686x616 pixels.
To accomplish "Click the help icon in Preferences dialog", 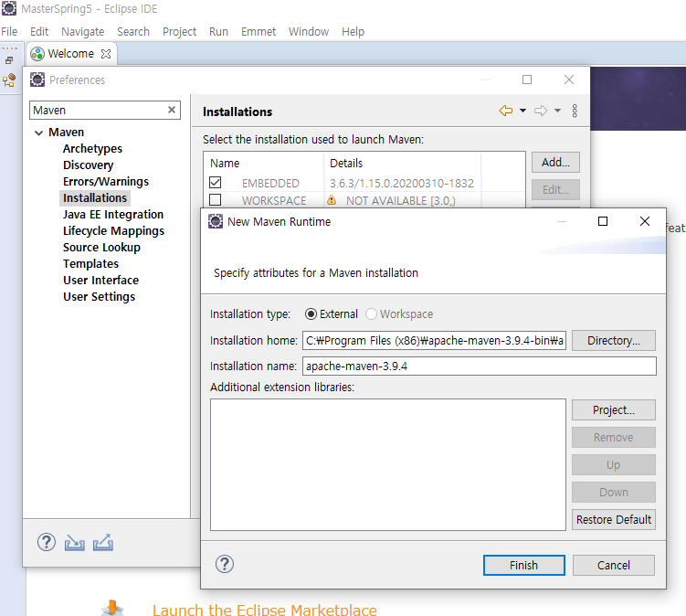I will (x=47, y=543).
